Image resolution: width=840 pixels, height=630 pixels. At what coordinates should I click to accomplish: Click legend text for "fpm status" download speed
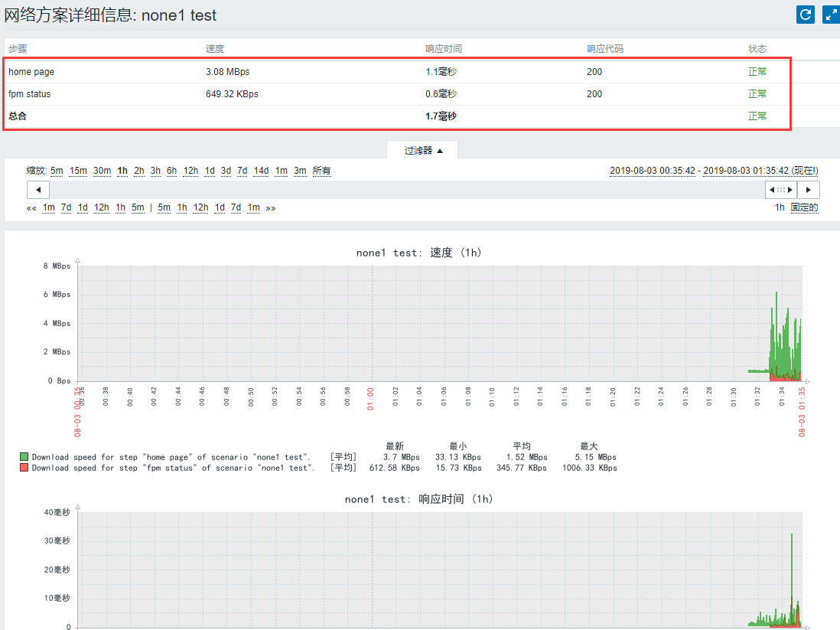173,468
